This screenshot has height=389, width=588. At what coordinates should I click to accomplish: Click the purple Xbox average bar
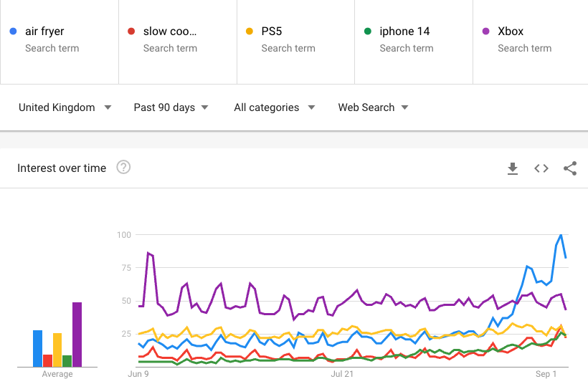pyautogui.click(x=77, y=335)
